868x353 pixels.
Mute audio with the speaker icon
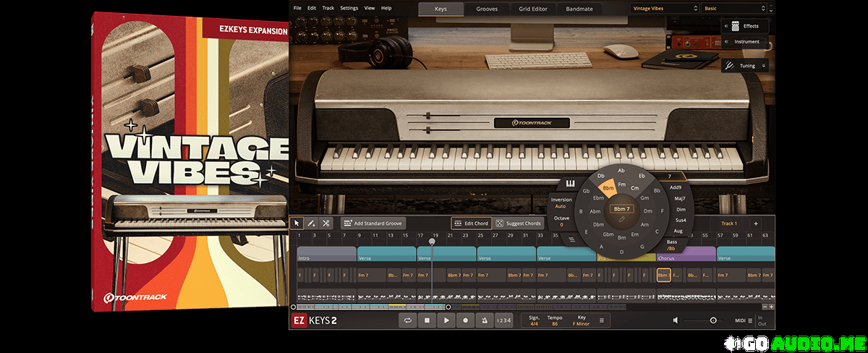[675, 320]
